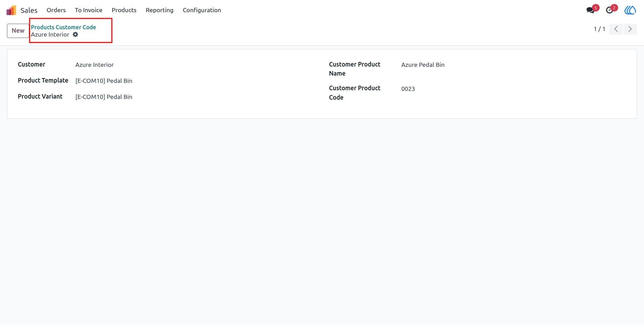Viewport: 644px width, 325px height.
Task: Open the Sales app home icon
Action: [x=11, y=10]
